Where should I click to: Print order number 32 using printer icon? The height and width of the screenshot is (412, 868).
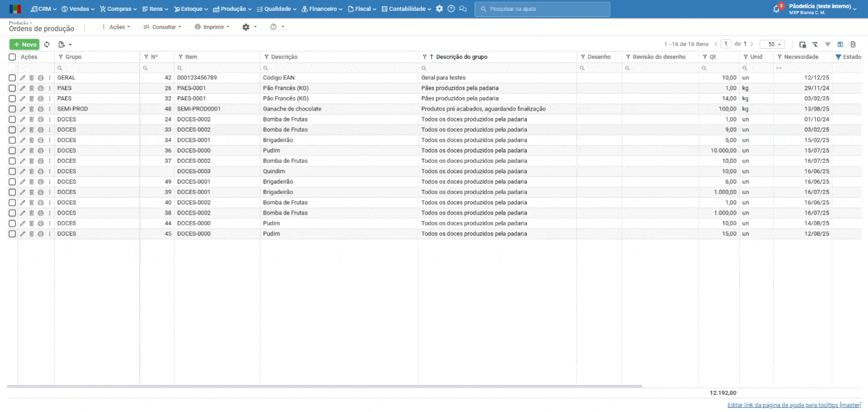click(41, 98)
